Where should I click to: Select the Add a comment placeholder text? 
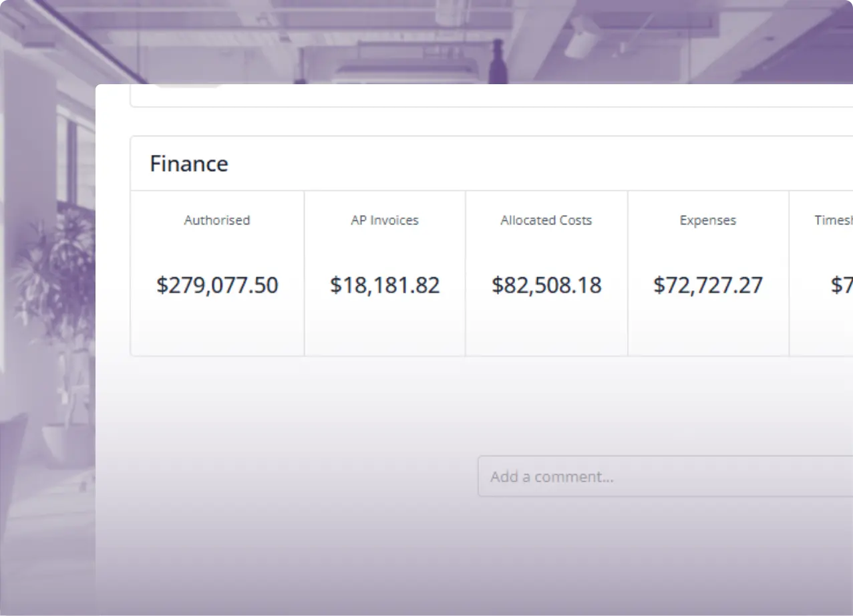(552, 476)
